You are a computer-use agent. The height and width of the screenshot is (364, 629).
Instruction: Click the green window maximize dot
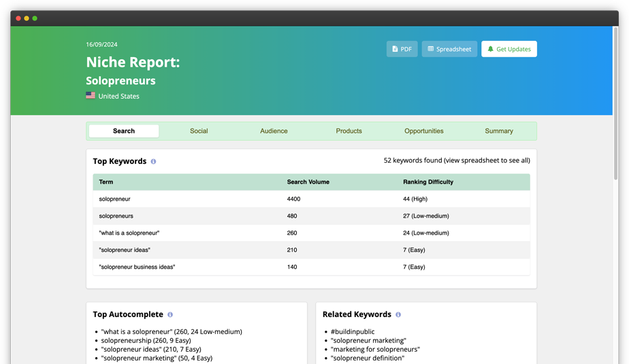click(35, 18)
